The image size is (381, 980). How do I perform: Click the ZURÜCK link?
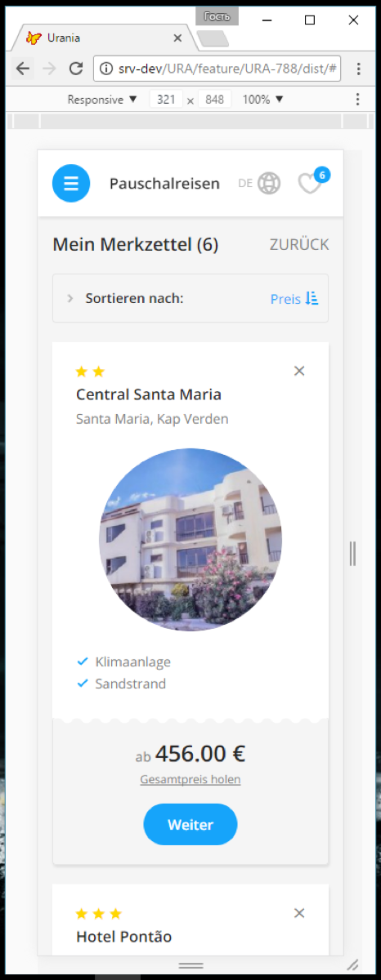[299, 244]
